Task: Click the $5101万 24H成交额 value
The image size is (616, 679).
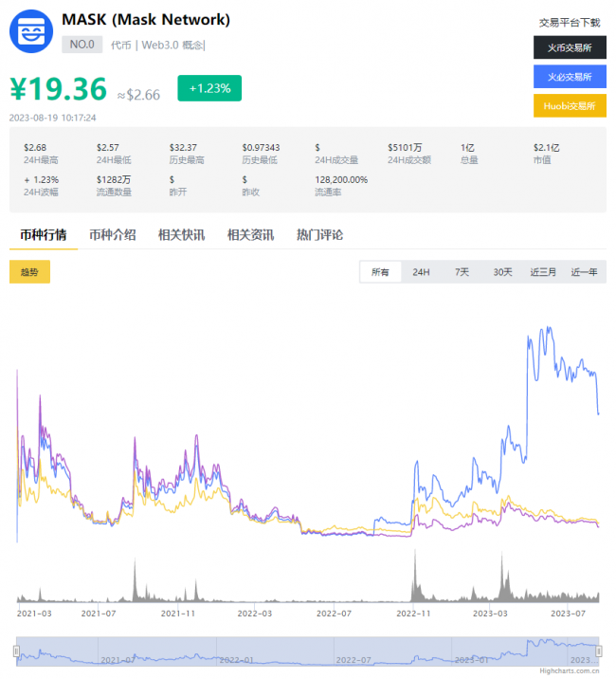Action: (405, 148)
